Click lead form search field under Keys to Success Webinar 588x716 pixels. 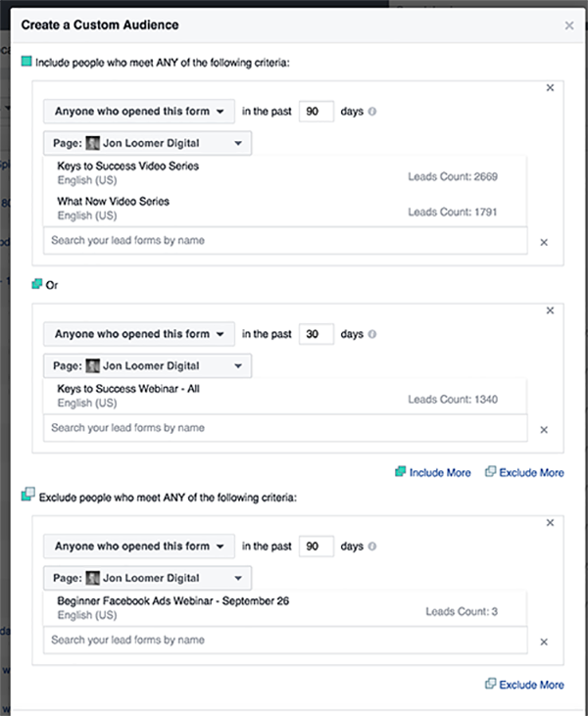(285, 428)
